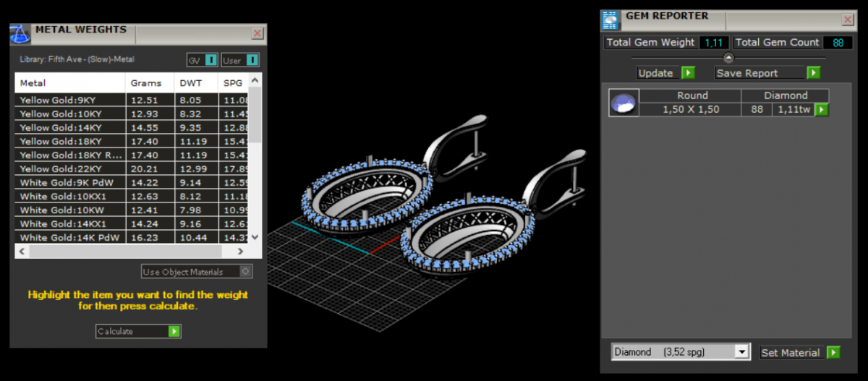Sort by the Grams column header
The width and height of the screenshot is (868, 381).
(150, 83)
